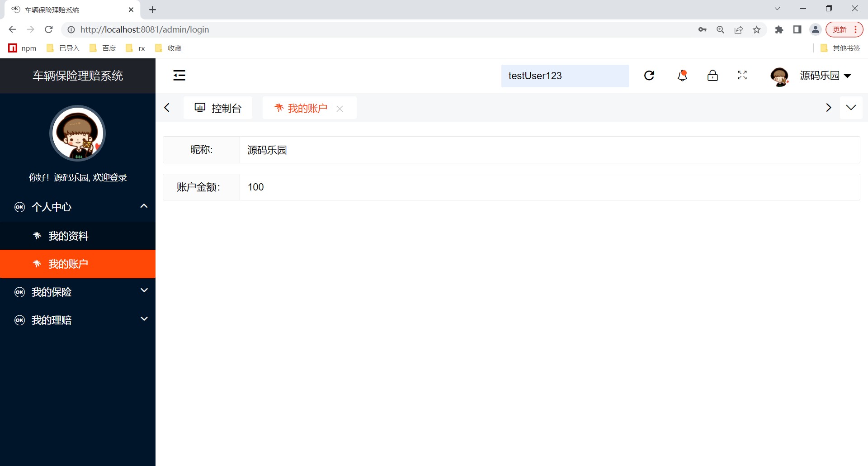
Task: Click the 账户金额 input field
Action: point(549,187)
